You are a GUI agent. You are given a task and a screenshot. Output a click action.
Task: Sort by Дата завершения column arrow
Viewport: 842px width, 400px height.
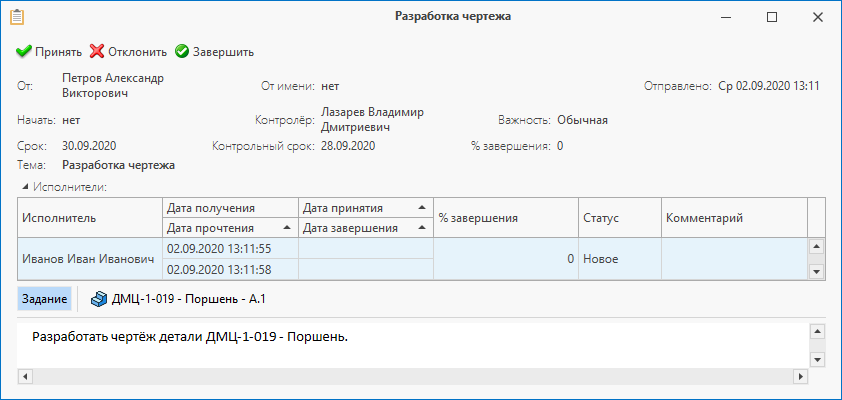pyautogui.click(x=422, y=228)
